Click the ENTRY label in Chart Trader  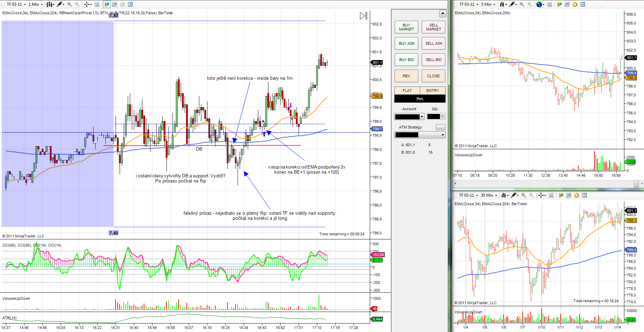(x=432, y=91)
